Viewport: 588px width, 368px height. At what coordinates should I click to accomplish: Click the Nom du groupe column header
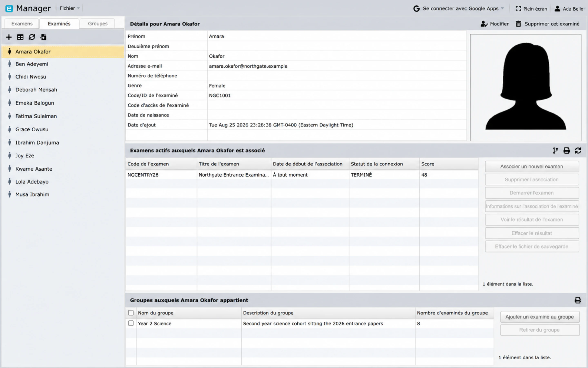point(189,313)
